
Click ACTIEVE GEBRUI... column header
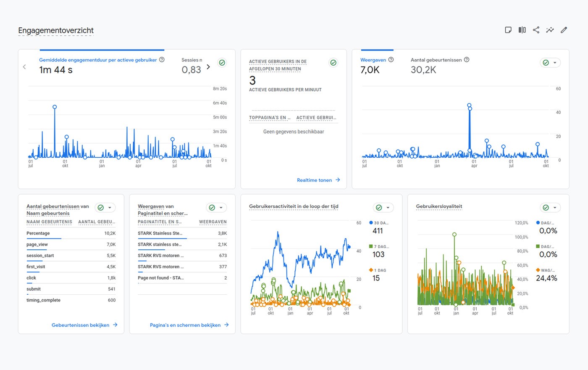click(x=316, y=118)
